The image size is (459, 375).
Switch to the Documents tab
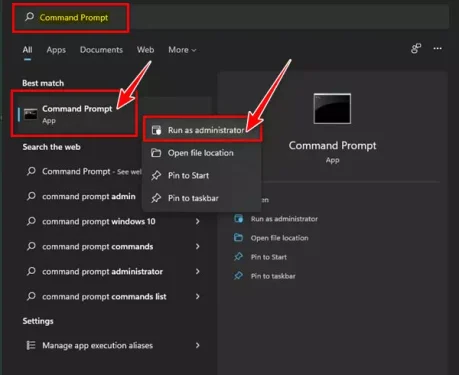tap(101, 50)
